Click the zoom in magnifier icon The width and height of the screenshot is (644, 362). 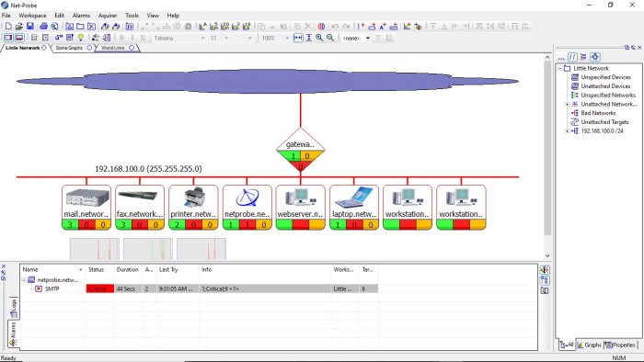point(319,38)
